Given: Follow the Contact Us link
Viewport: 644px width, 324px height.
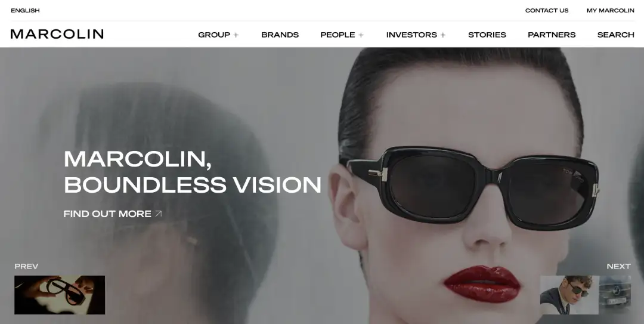Looking at the screenshot, I should 547,10.
